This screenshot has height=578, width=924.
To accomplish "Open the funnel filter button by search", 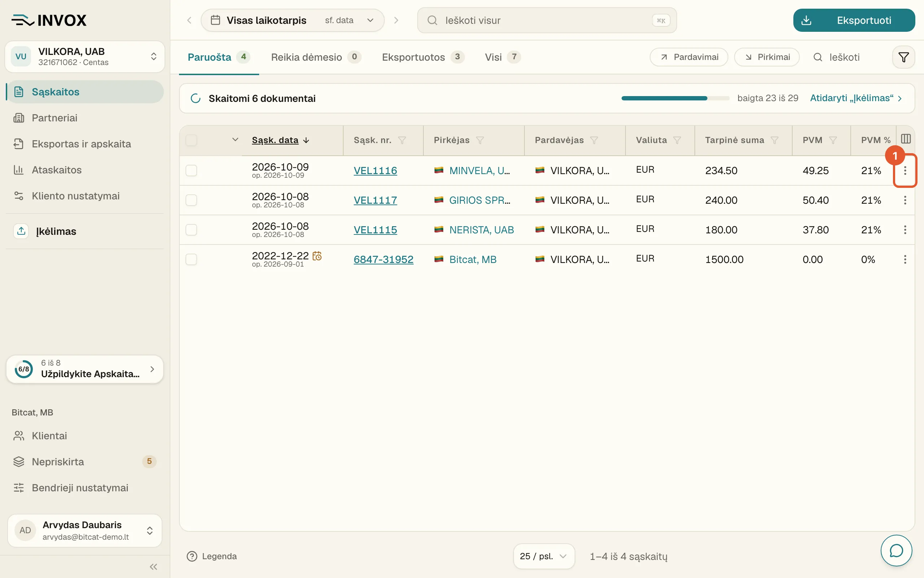I will tap(903, 57).
